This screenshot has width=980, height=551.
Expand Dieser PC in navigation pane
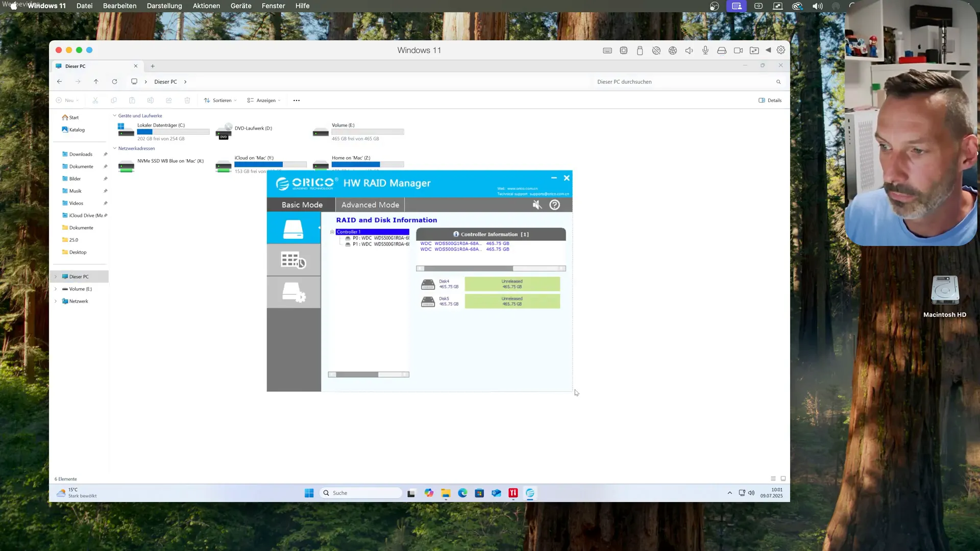56,277
